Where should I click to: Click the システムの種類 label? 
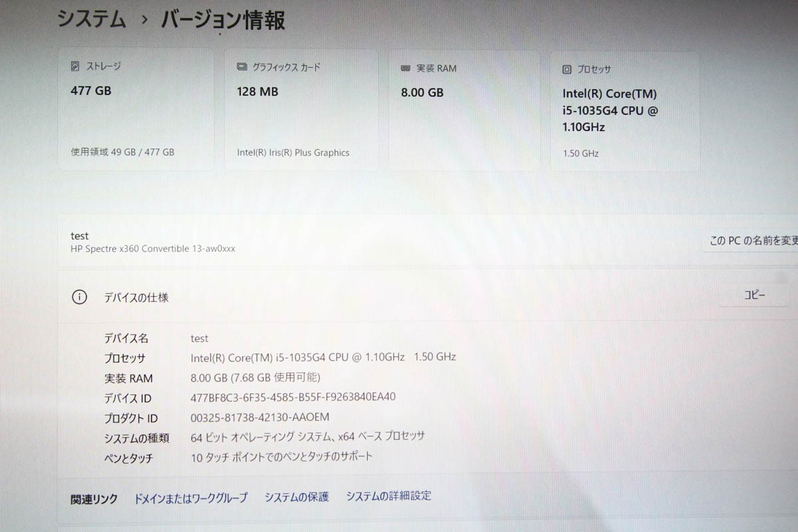pyautogui.click(x=136, y=438)
